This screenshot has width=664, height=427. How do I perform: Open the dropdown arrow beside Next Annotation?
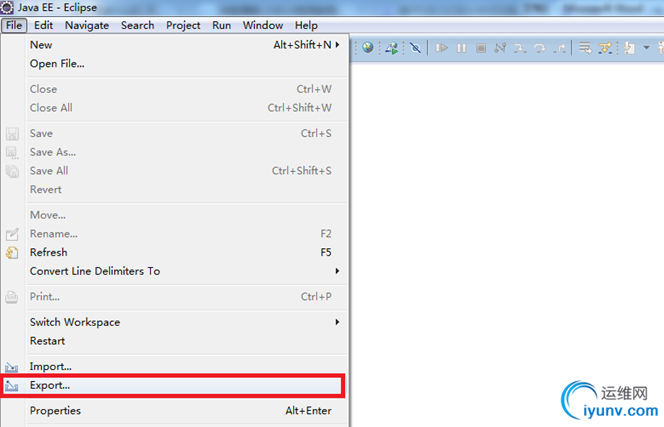tap(646, 47)
